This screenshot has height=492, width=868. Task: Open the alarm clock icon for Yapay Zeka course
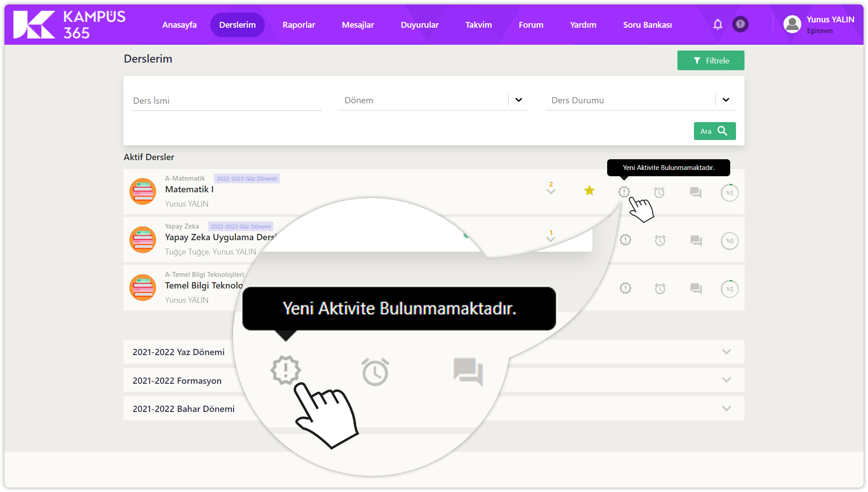tap(660, 241)
